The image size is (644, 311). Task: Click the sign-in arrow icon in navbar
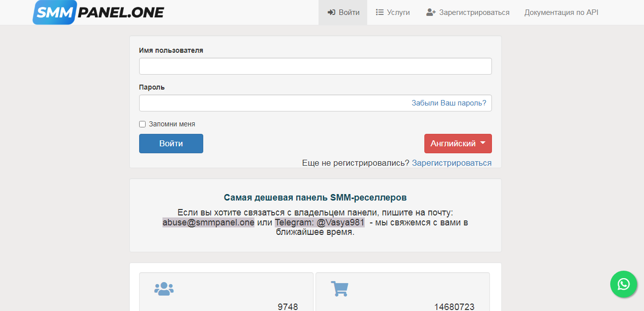tap(331, 12)
